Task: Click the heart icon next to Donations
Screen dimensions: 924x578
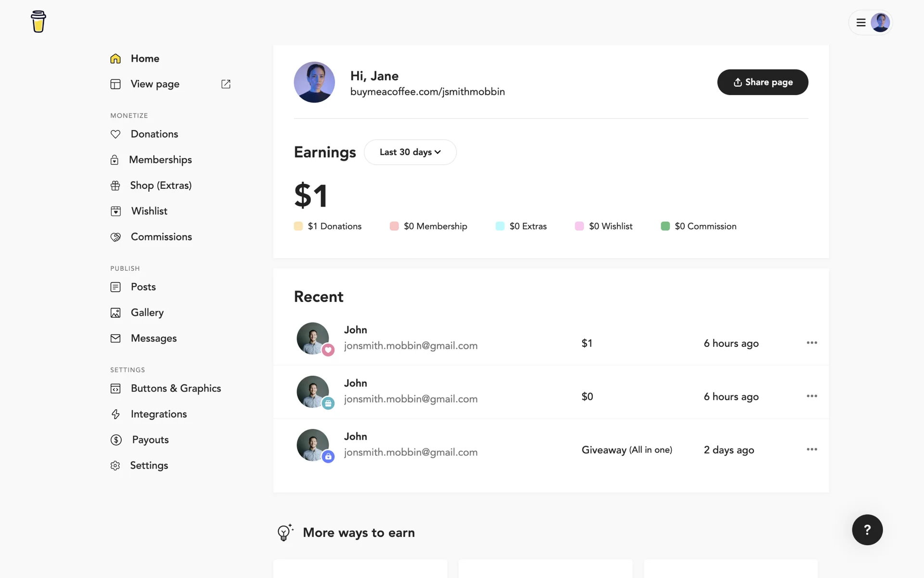Action: (115, 134)
